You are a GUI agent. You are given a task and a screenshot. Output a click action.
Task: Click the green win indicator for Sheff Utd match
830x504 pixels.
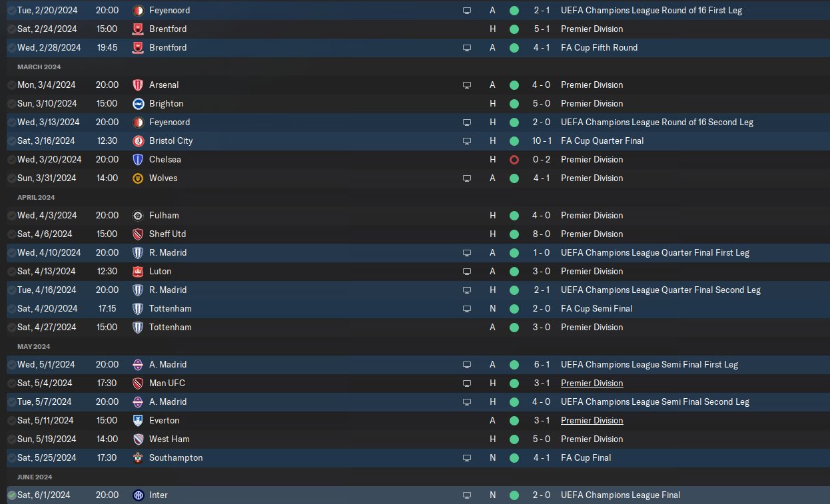click(x=514, y=234)
